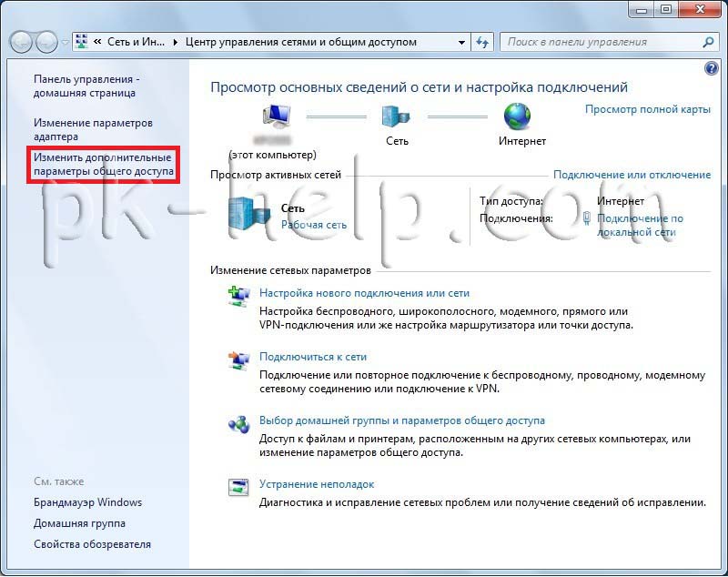Screen dimensions: 728x577
Task: Click the Control Panel icon in address bar
Action: (x=82, y=42)
